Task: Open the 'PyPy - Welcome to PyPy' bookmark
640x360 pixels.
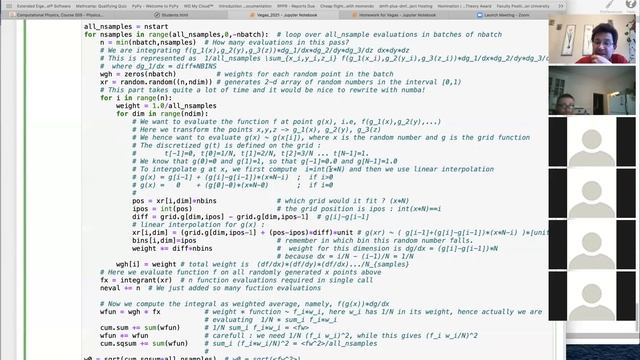Action: click(x=155, y=6)
